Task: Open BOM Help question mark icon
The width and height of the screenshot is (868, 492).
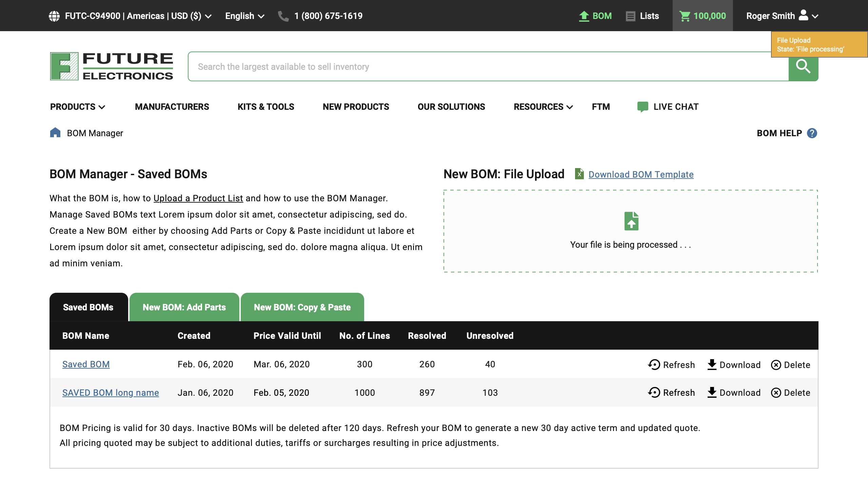Action: pyautogui.click(x=812, y=133)
